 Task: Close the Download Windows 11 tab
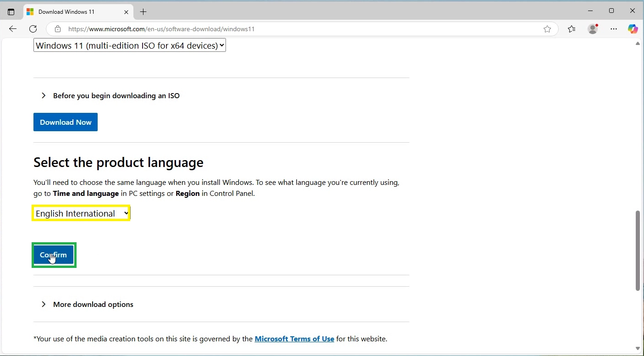[127, 12]
